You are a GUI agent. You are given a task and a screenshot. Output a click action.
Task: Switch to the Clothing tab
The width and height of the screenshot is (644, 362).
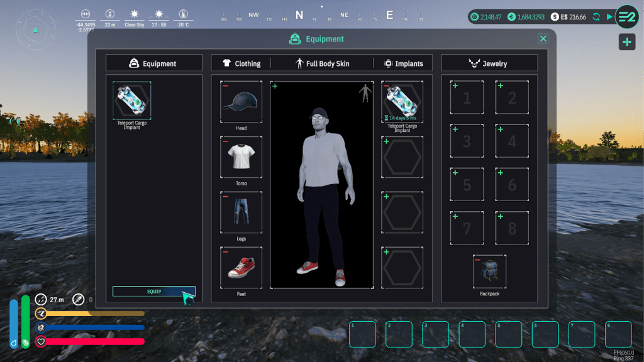pyautogui.click(x=241, y=63)
